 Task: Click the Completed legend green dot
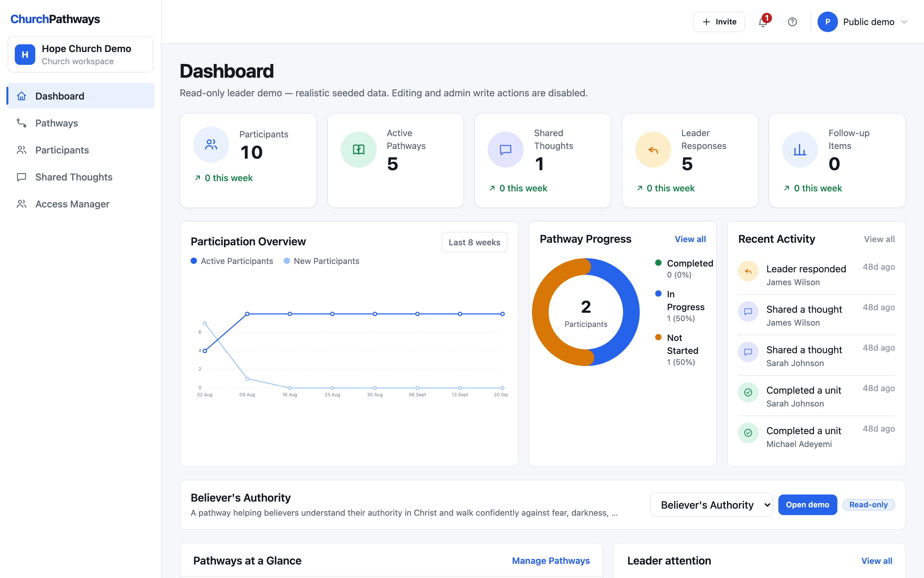[658, 263]
